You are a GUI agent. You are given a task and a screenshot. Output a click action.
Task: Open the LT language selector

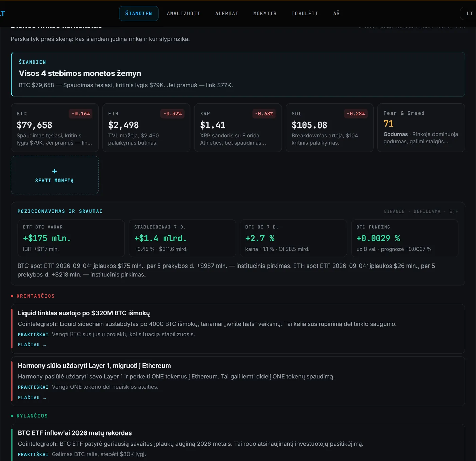click(469, 14)
